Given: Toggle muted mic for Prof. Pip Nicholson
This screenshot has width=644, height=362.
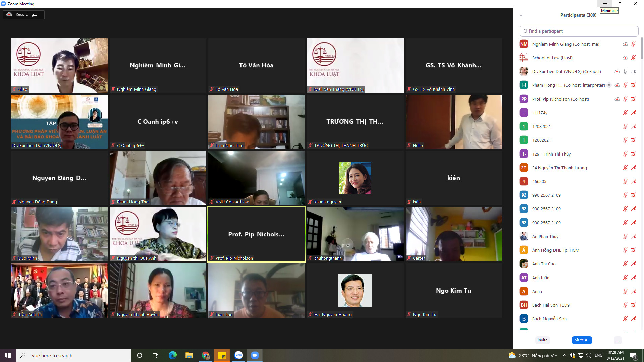Looking at the screenshot, I should [x=625, y=99].
